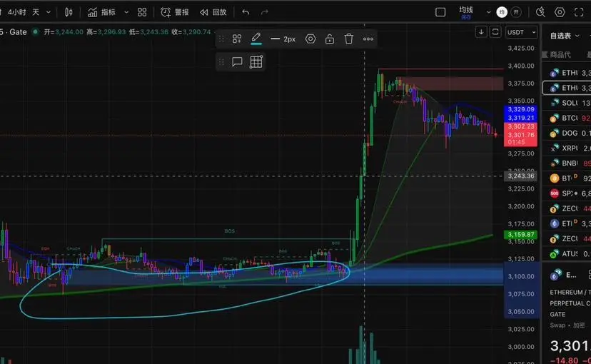591x364 pixels.
Task: Open the candlestick chart type selector
Action: pos(69,12)
